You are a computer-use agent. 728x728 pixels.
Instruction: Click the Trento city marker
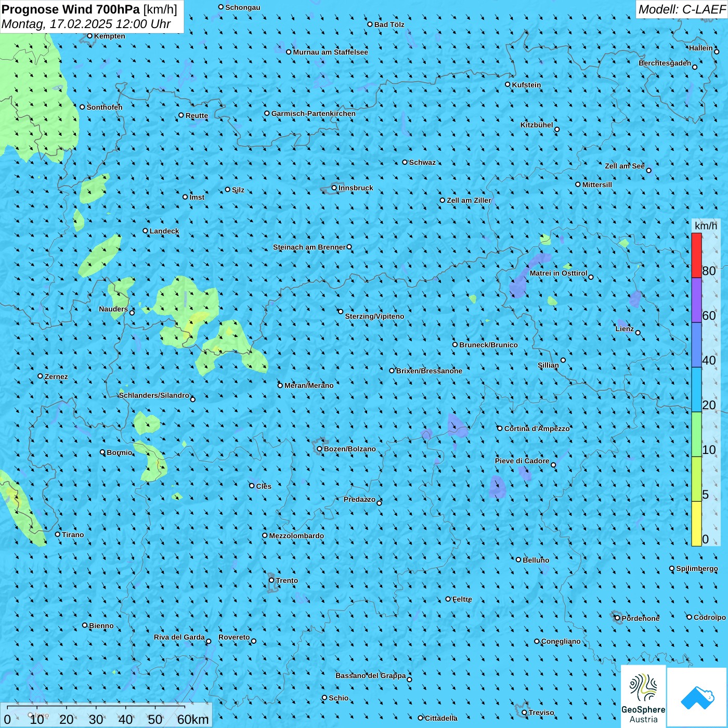[x=271, y=580]
